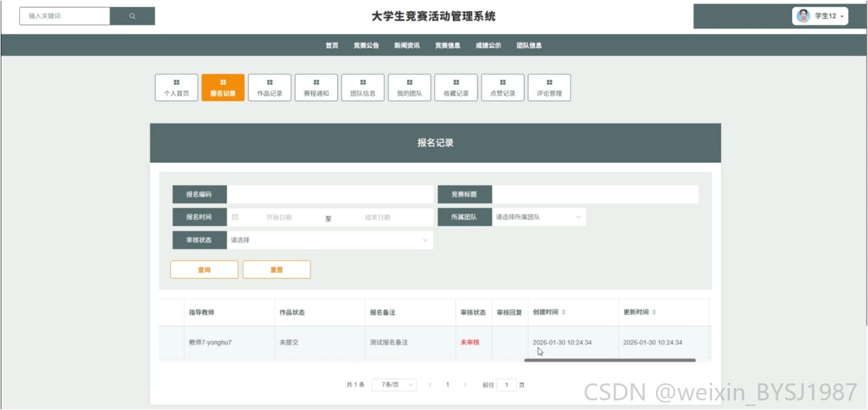
Task: Click the 前往 page number input
Action: pyautogui.click(x=506, y=385)
